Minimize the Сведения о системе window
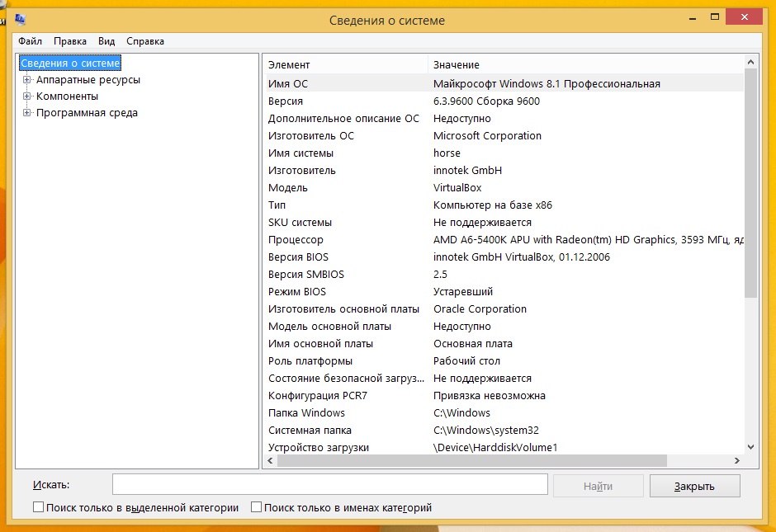This screenshot has height=532, width=776. [670, 17]
